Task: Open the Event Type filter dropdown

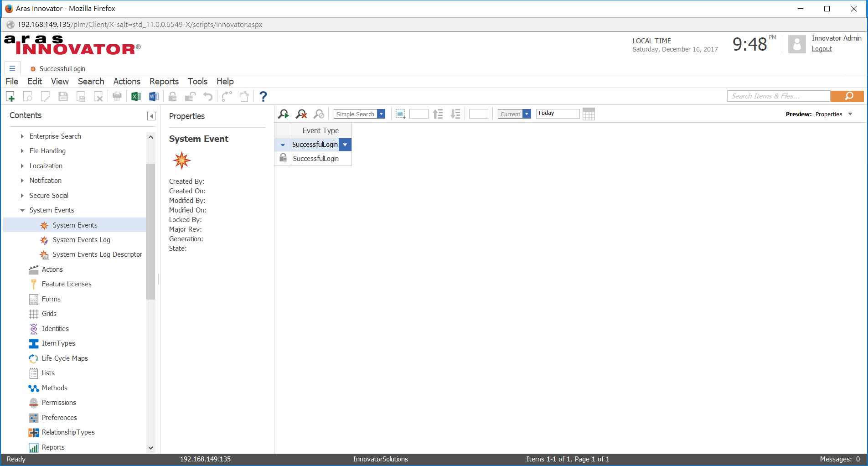Action: (x=346, y=145)
